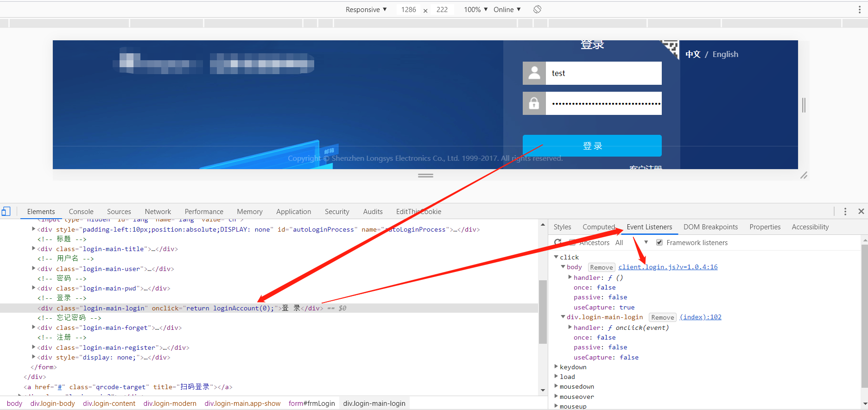868x410 pixels.
Task: Remove the div.login-main-login click listener
Action: pyautogui.click(x=662, y=317)
